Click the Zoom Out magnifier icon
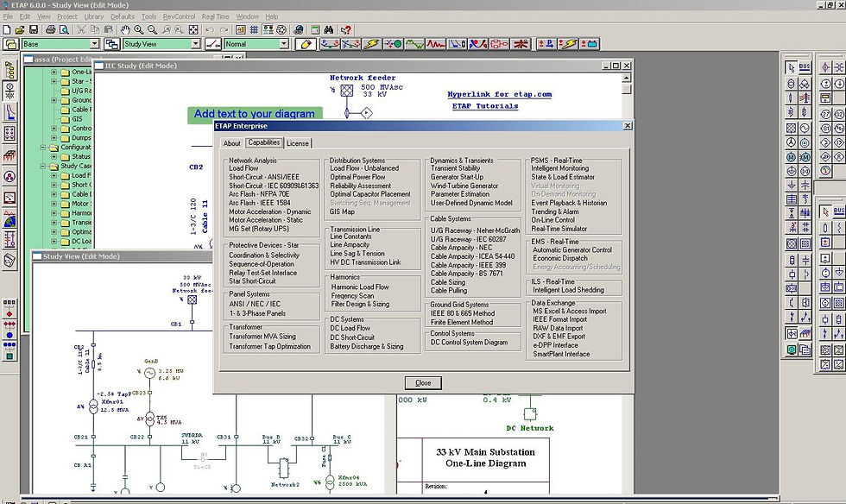The height and width of the screenshot is (504, 846). pyautogui.click(x=152, y=30)
